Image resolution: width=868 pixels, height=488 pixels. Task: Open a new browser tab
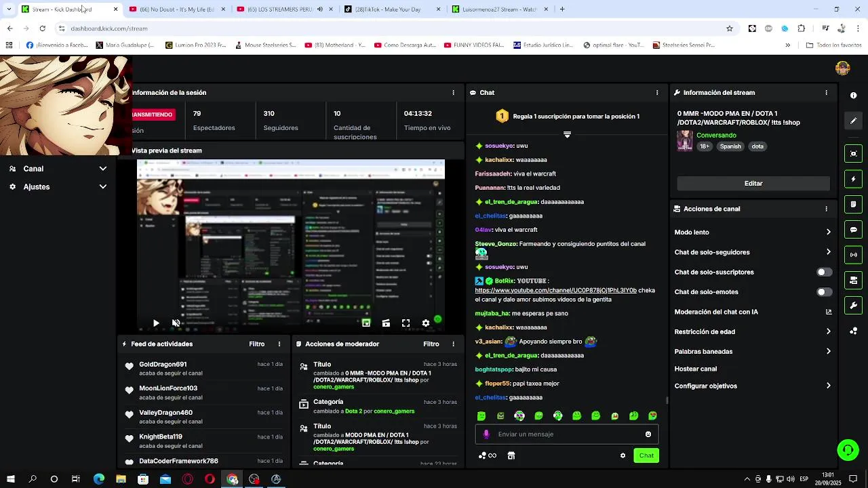(562, 9)
